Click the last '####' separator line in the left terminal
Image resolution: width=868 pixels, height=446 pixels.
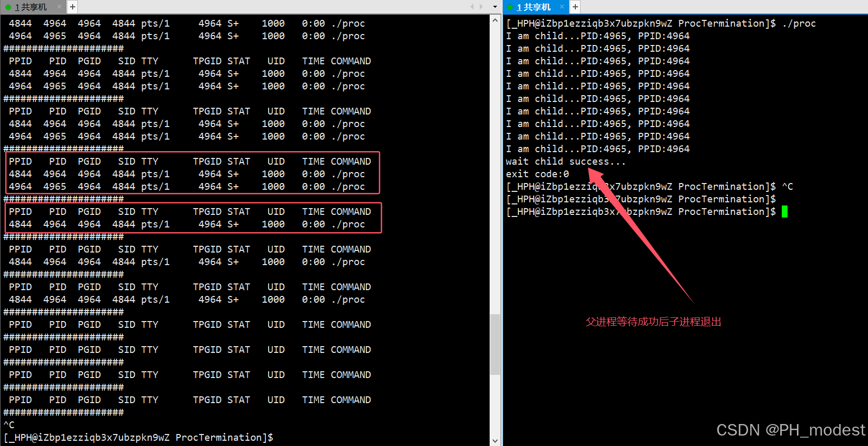64,413
